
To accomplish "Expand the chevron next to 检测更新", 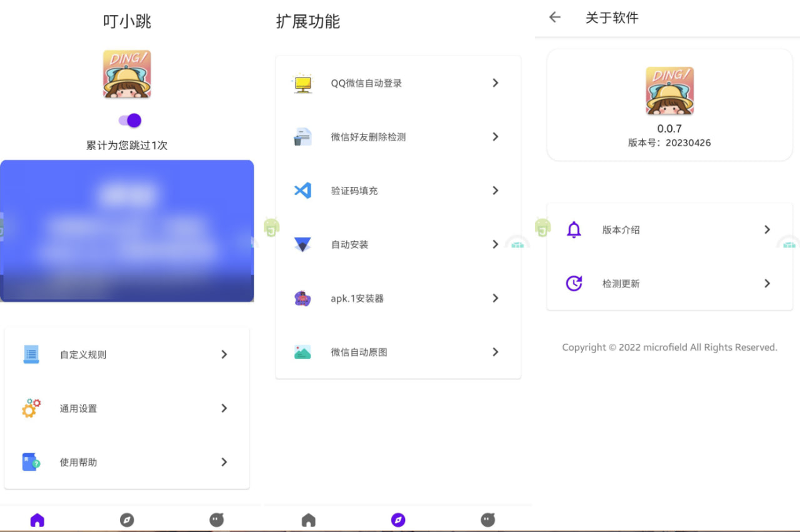I will click(767, 283).
